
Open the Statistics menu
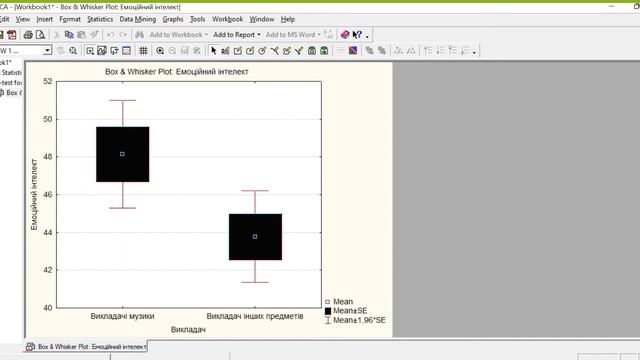[x=100, y=19]
